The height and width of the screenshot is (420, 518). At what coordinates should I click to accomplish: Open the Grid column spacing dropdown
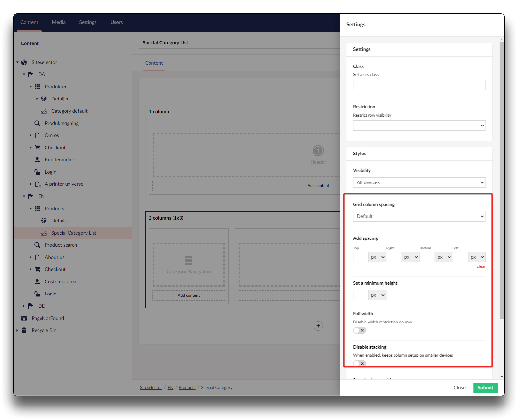(x=419, y=216)
